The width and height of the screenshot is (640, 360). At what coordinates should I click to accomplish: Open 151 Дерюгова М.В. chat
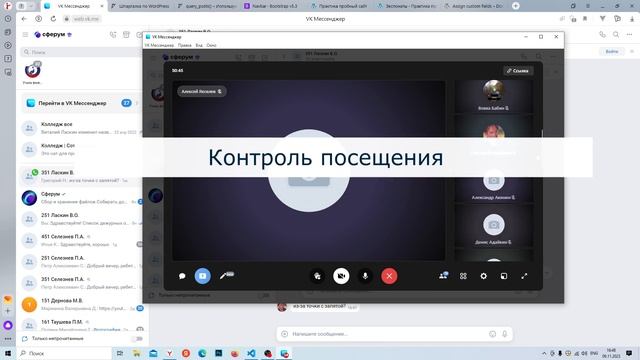tap(81, 304)
